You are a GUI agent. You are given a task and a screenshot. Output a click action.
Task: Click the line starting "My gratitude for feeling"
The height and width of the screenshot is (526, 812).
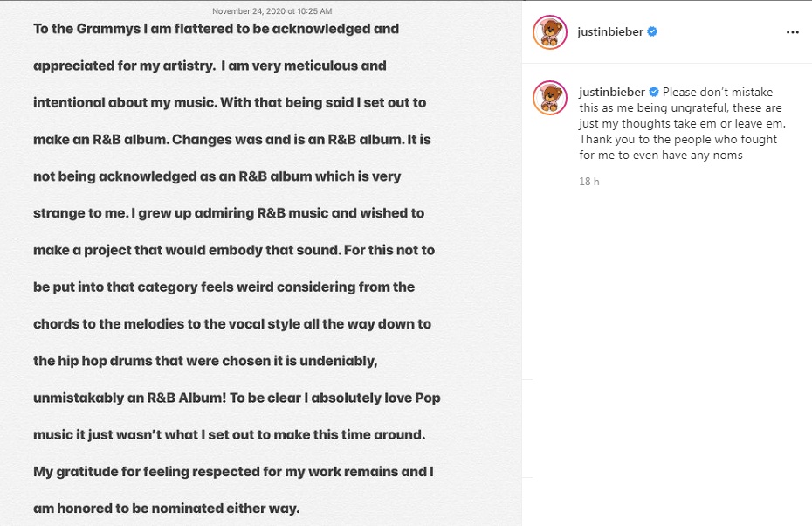click(234, 472)
